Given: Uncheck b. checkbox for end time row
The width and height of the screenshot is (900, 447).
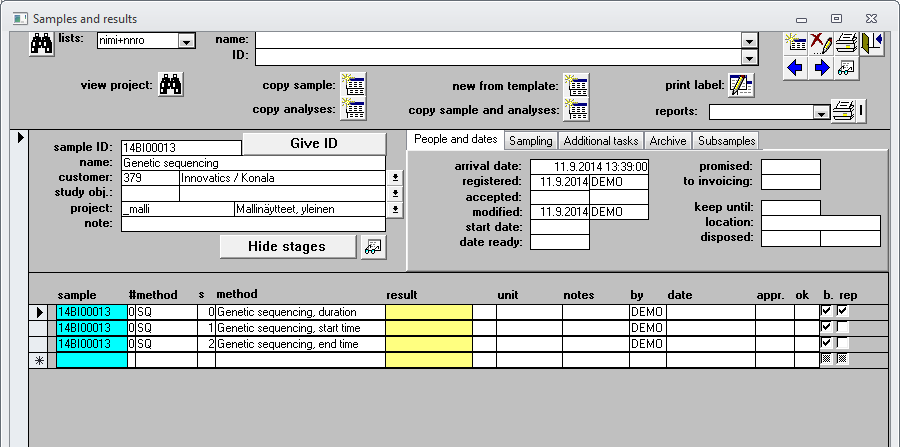Looking at the screenshot, I should 826,344.
